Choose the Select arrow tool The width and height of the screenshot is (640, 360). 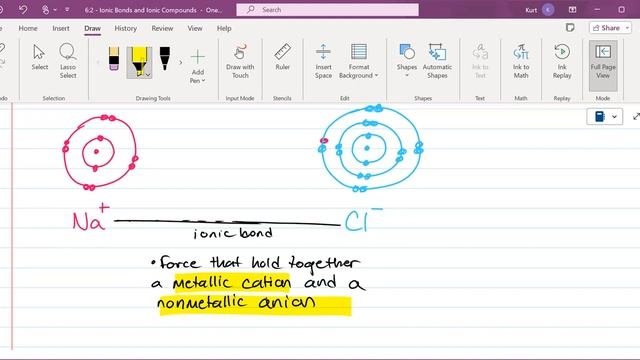40,57
